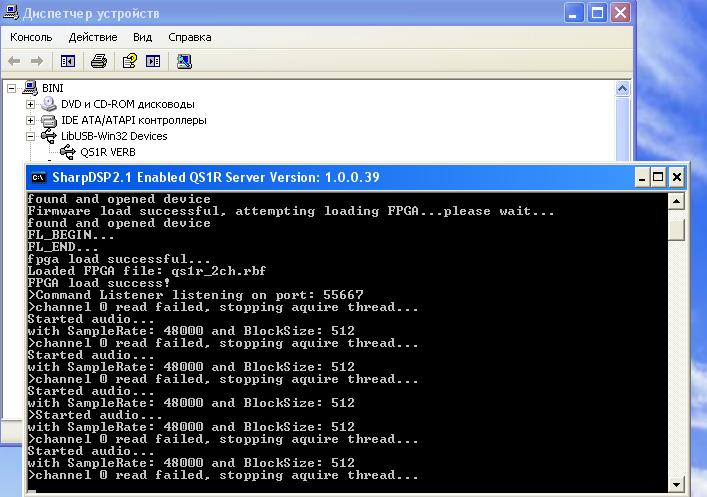
Task: Close the QS1R Server console window
Action: coord(677,177)
